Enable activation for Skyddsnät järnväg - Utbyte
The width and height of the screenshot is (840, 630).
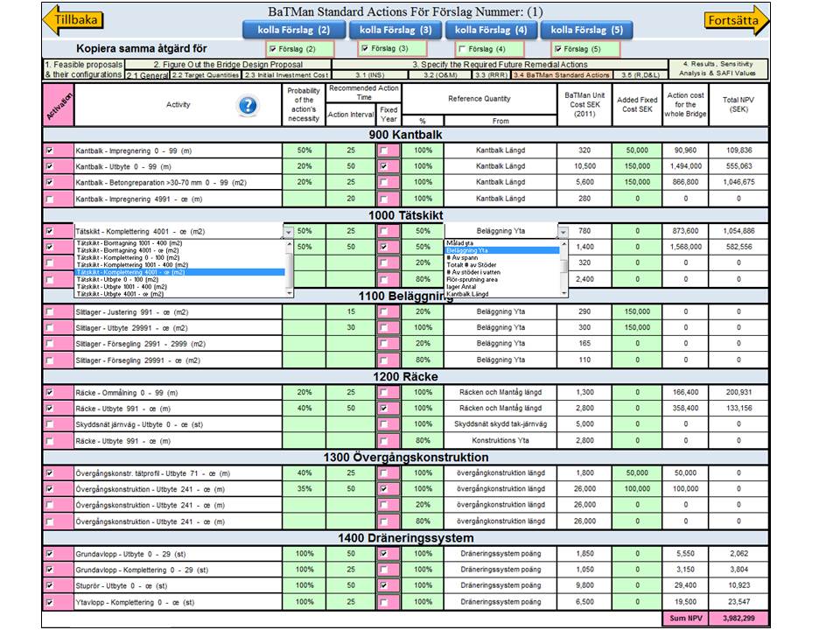(x=50, y=424)
